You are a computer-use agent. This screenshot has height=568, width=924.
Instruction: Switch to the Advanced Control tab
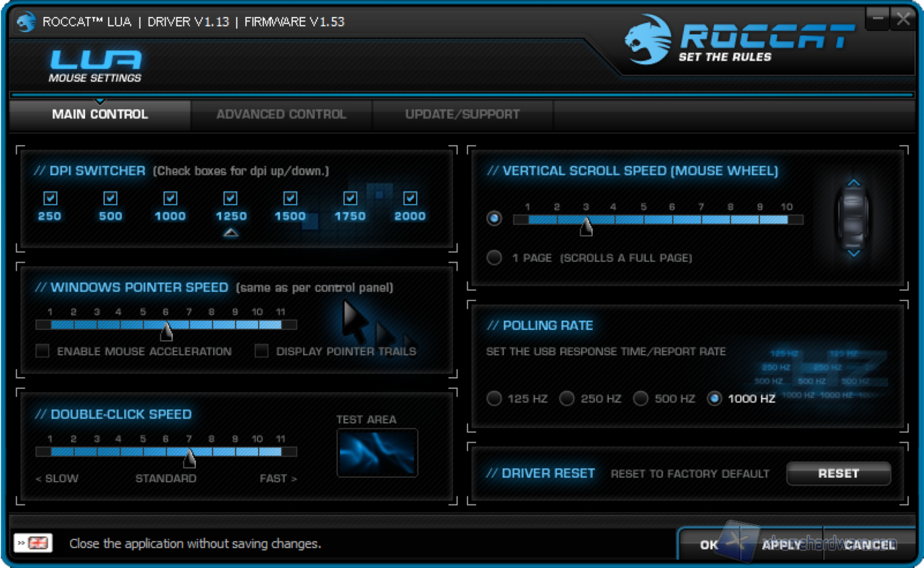pyautogui.click(x=281, y=115)
